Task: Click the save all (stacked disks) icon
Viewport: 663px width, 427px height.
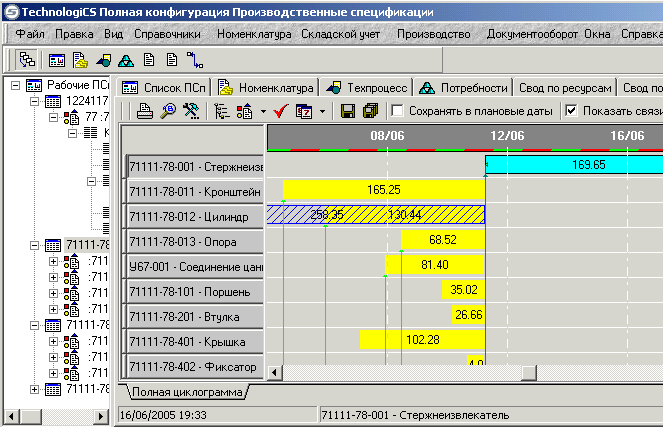Action: tap(370, 111)
